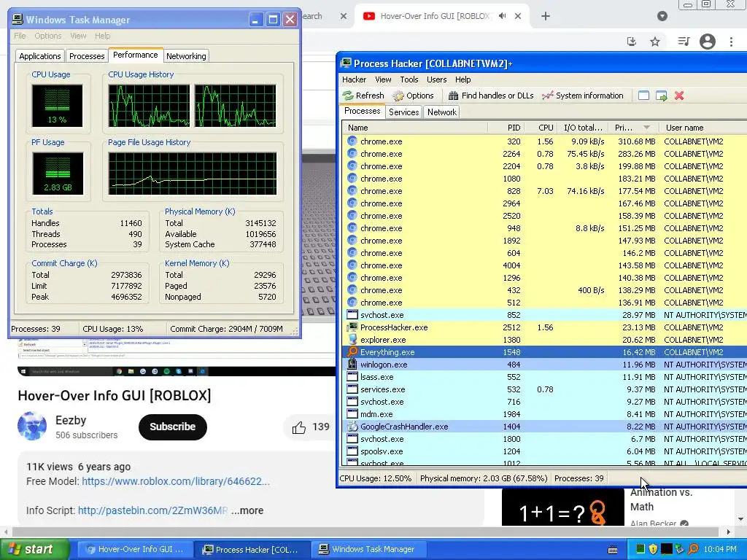747x560 pixels.
Task: Open the roblox.com library link
Action: pos(176,481)
